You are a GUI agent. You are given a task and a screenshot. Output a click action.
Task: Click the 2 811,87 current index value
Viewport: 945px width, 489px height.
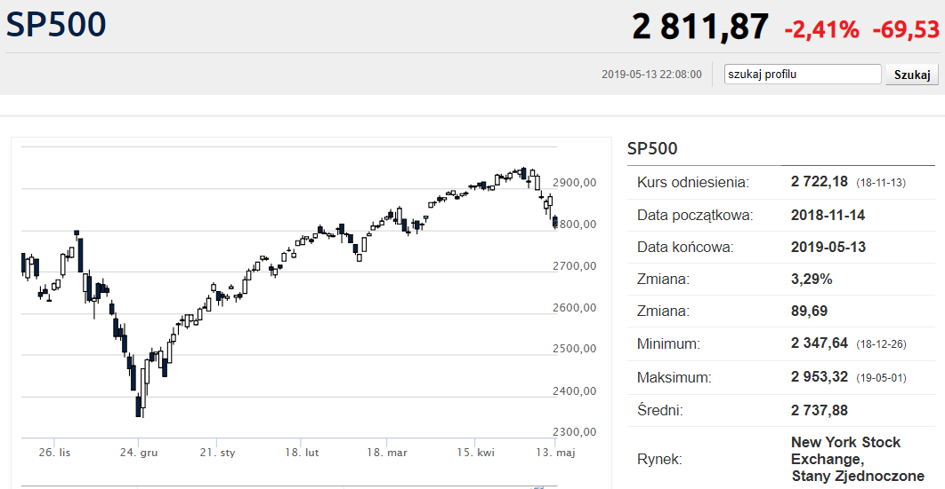(x=700, y=27)
